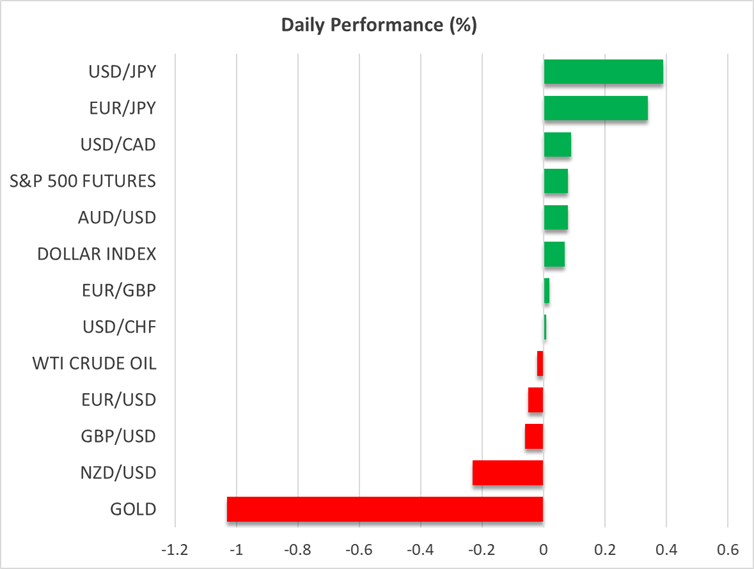
Task: Click the USD/JPY axis label
Action: tap(120, 72)
